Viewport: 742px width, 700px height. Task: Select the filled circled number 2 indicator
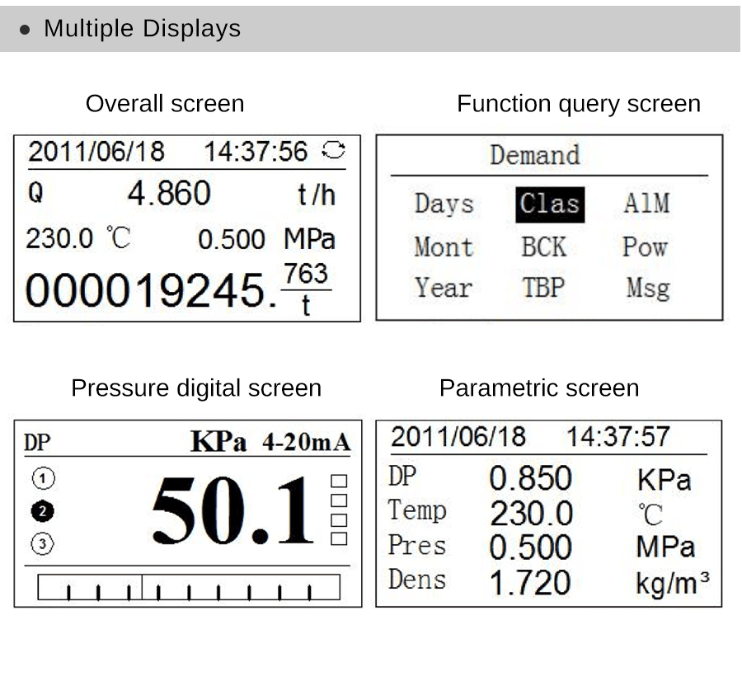coord(42,511)
